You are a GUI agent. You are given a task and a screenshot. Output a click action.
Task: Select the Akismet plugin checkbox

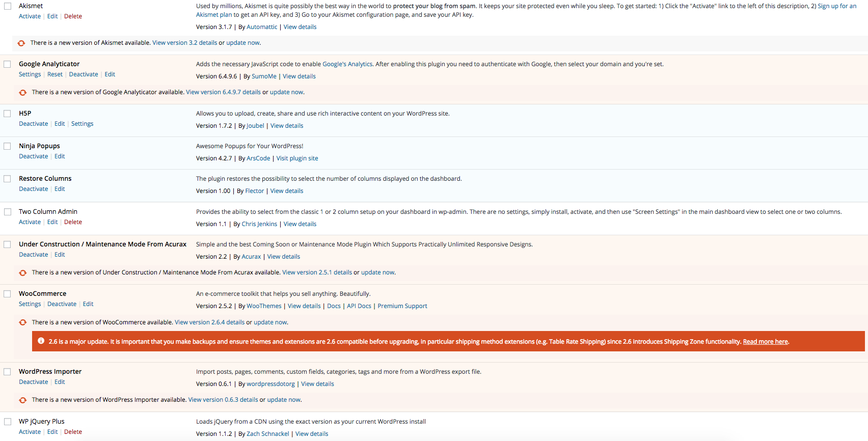click(x=8, y=6)
